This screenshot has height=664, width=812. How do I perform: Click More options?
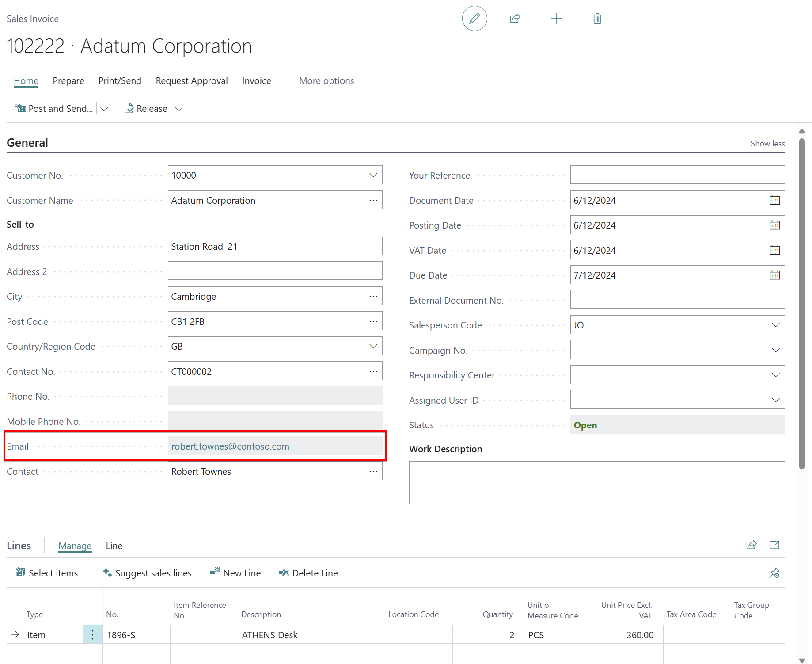[326, 80]
